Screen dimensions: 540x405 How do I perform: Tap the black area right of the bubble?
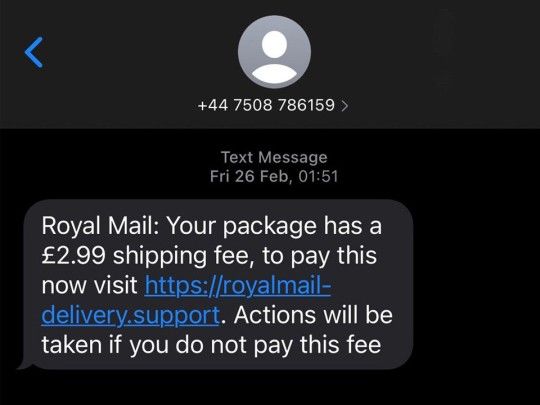[477, 284]
